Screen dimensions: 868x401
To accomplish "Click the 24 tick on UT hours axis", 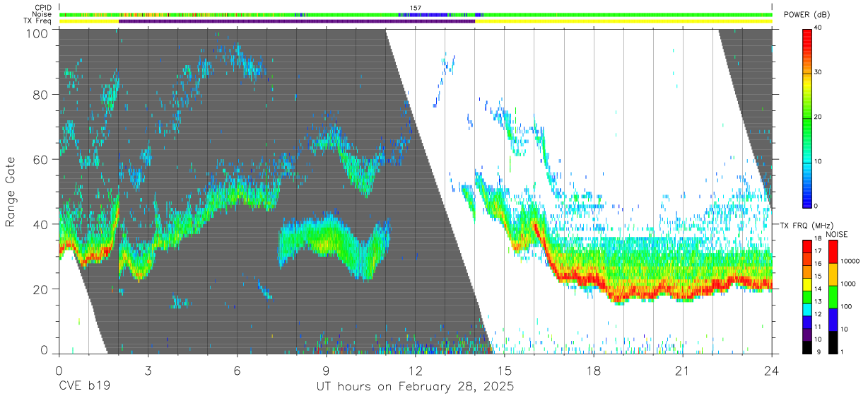I will tap(772, 371).
